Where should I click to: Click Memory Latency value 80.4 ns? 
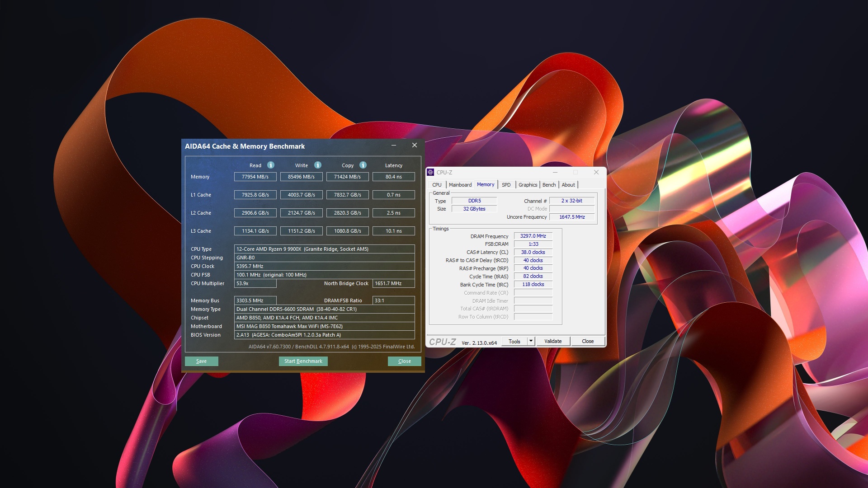[x=394, y=177]
